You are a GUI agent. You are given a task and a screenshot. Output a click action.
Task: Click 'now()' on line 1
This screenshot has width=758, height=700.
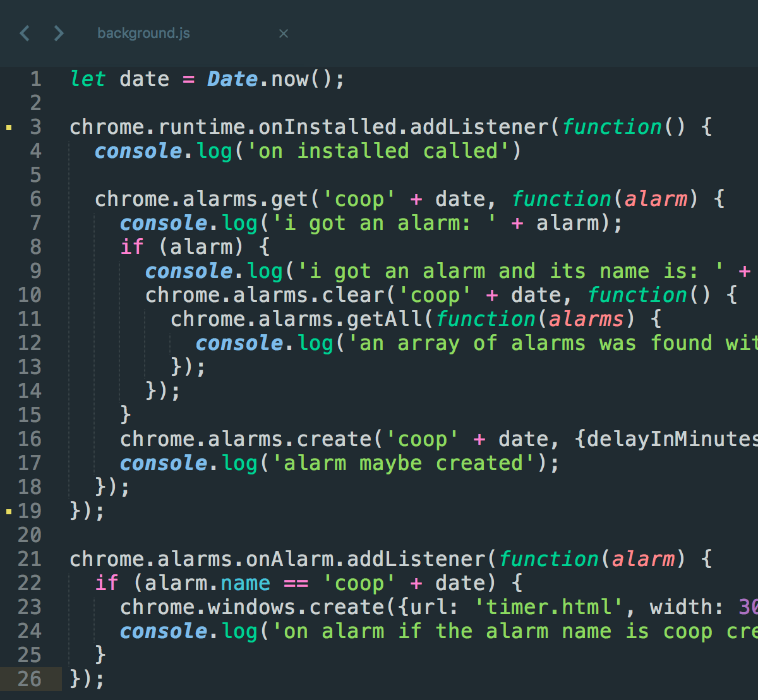pyautogui.click(x=302, y=79)
